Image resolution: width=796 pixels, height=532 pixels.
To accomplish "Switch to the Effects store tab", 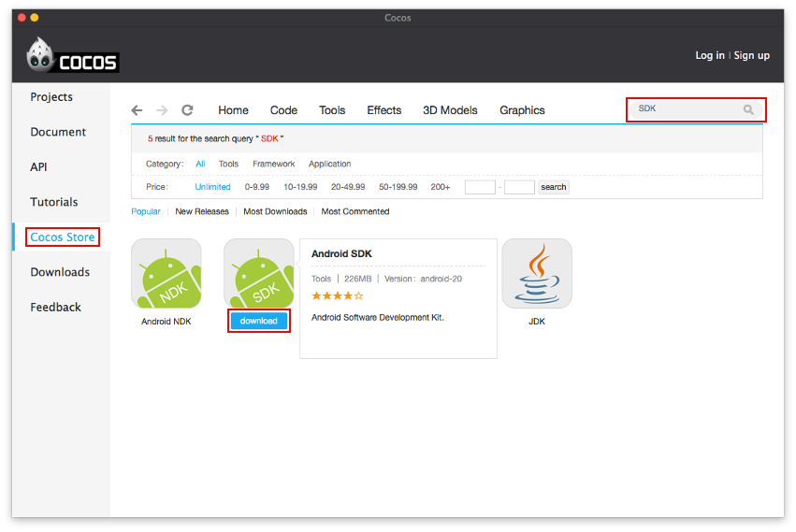I will 384,110.
